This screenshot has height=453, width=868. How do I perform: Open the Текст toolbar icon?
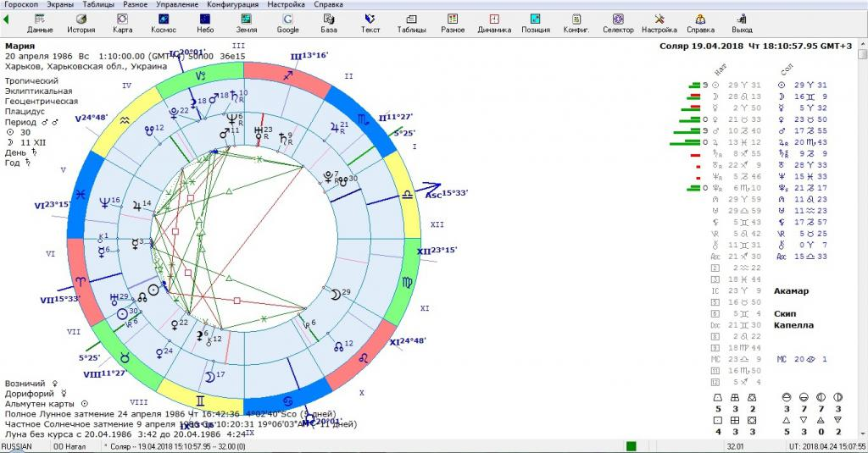(x=370, y=23)
